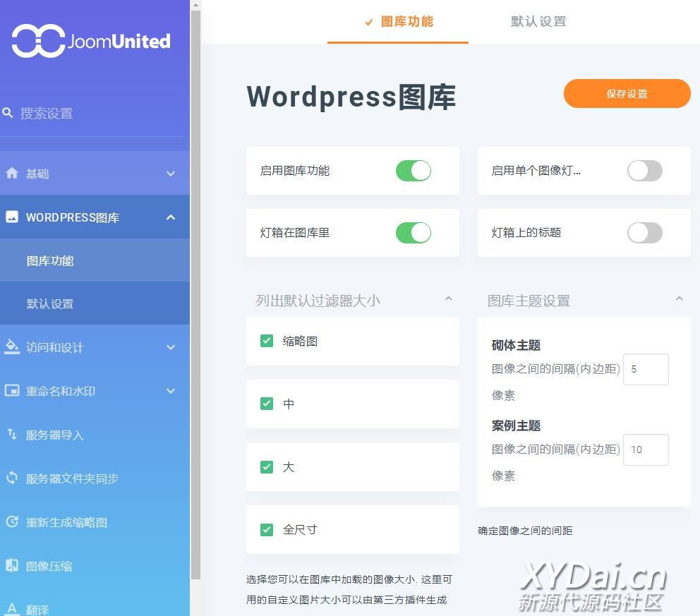700x616 pixels.
Task: Click the 服务器文件夹同步 sync icon
Action: pos(12,478)
